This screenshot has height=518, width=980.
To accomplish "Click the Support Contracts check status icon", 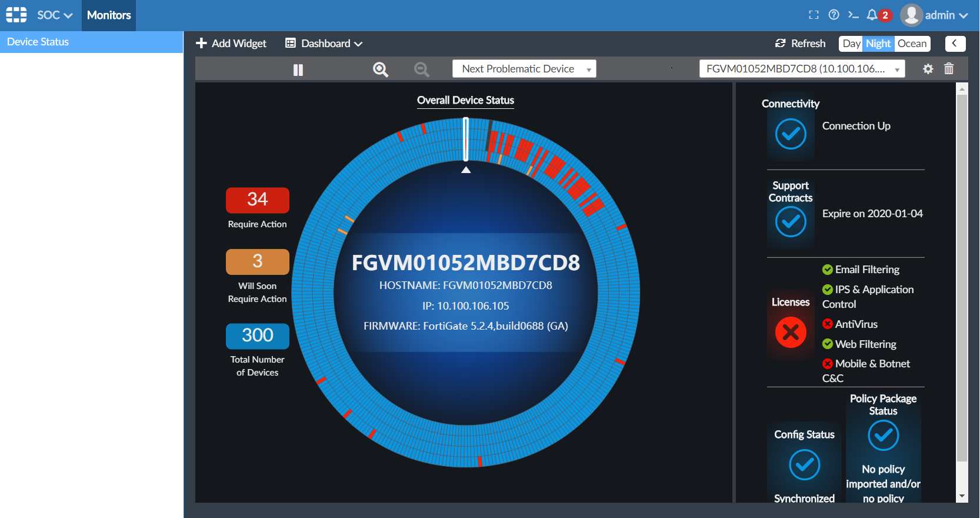I will coord(791,222).
